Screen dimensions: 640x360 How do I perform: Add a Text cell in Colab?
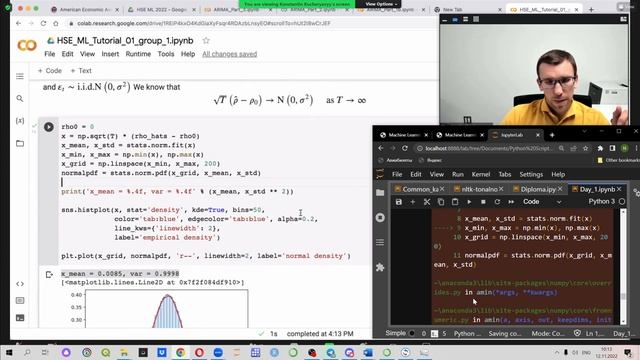81,71
